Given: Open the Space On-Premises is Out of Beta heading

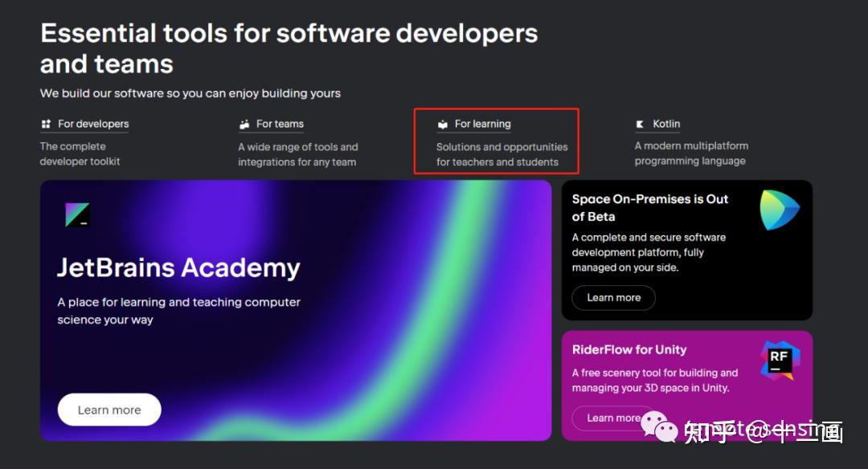Looking at the screenshot, I should coord(650,207).
